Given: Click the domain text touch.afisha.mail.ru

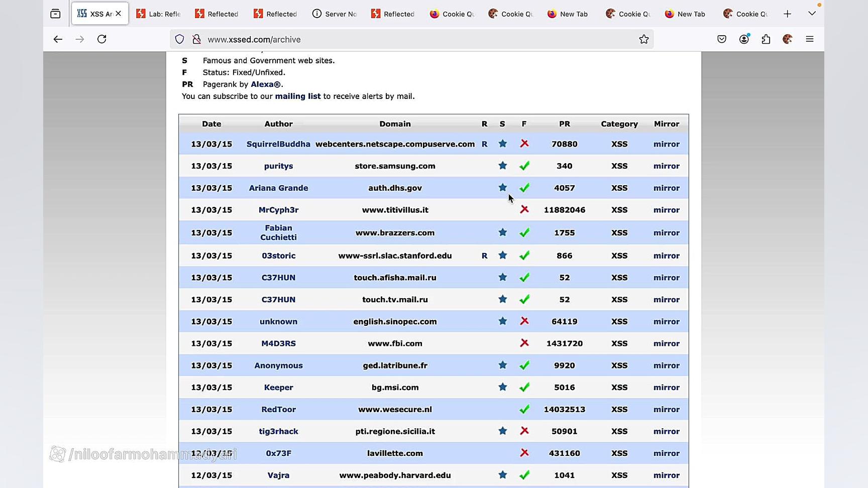Looking at the screenshot, I should point(395,278).
